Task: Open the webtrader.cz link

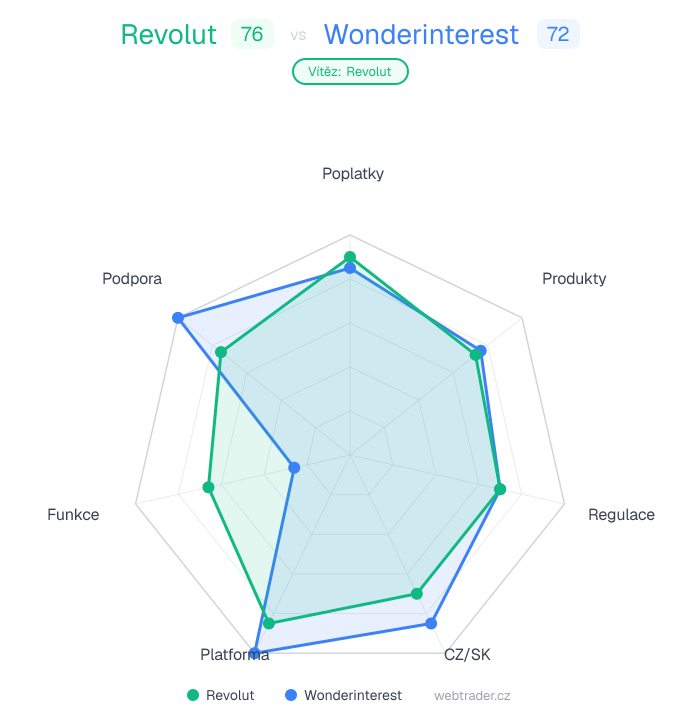Action: (472, 695)
